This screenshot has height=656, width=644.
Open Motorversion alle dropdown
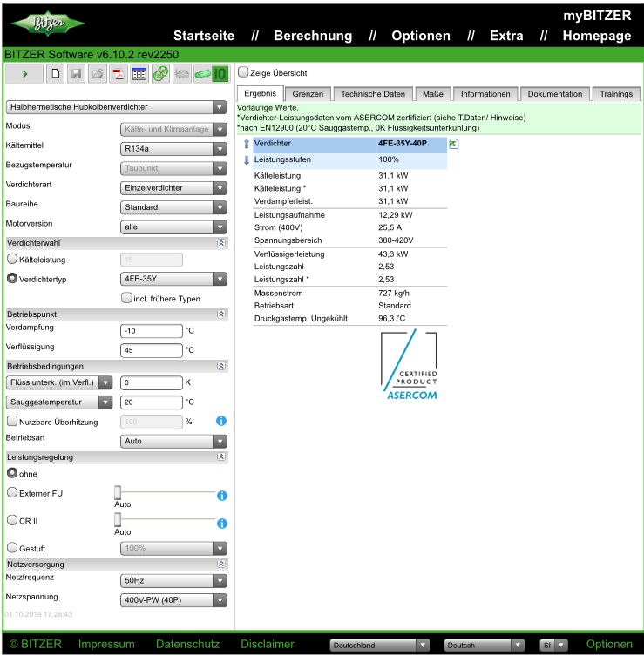(x=173, y=227)
